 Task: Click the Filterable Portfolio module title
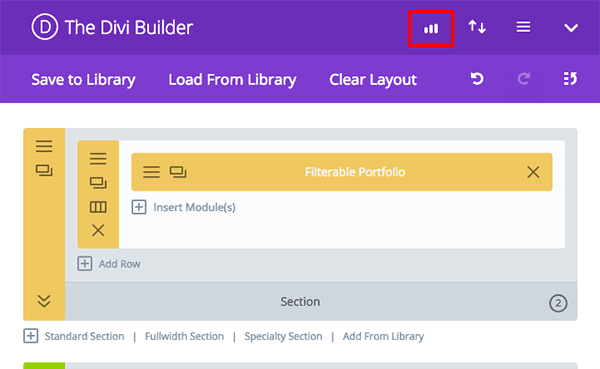(x=355, y=172)
